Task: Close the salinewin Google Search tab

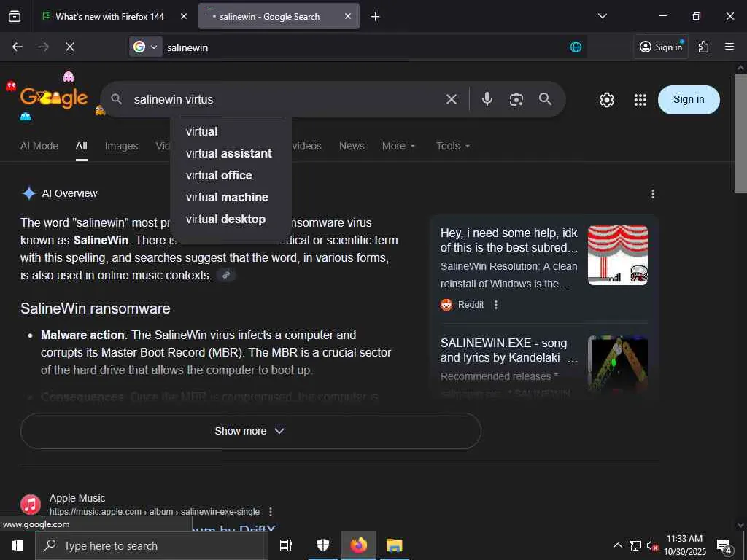Action: [x=348, y=16]
